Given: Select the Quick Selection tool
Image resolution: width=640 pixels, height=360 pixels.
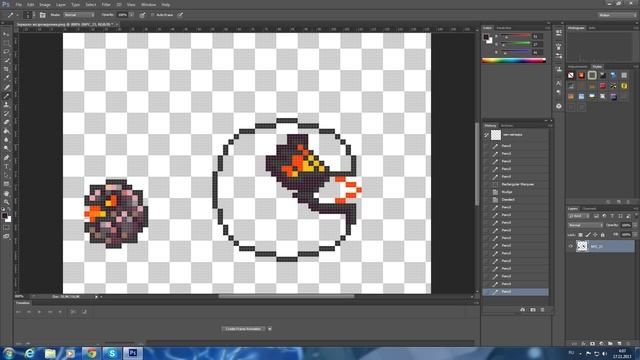Looking at the screenshot, I should point(6,60).
